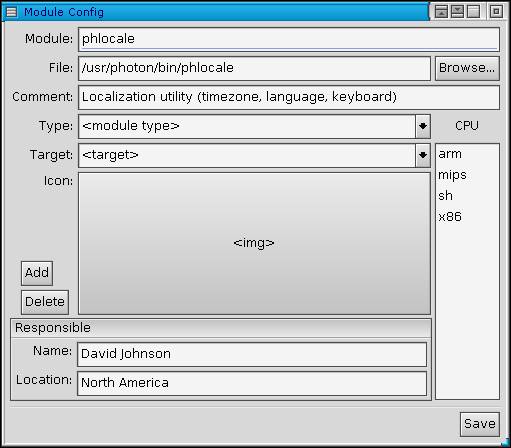511x448 pixels.
Task: Focus the Module name field
Action: pyautogui.click(x=289, y=39)
